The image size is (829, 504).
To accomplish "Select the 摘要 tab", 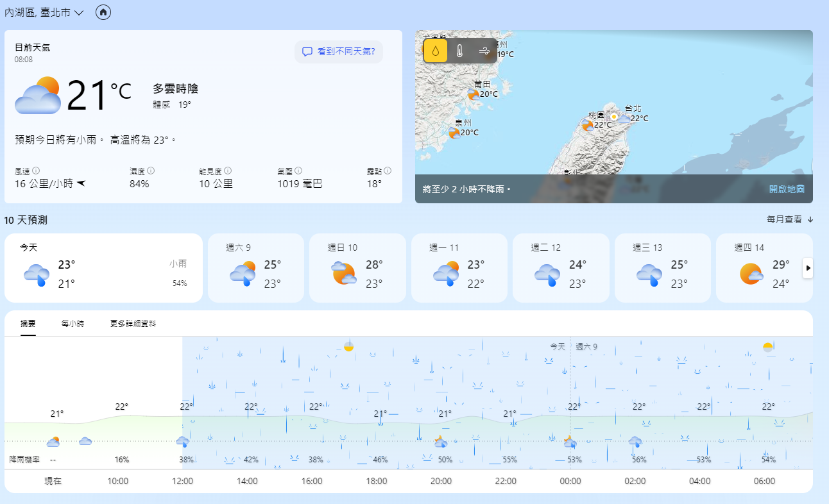I will pos(28,324).
